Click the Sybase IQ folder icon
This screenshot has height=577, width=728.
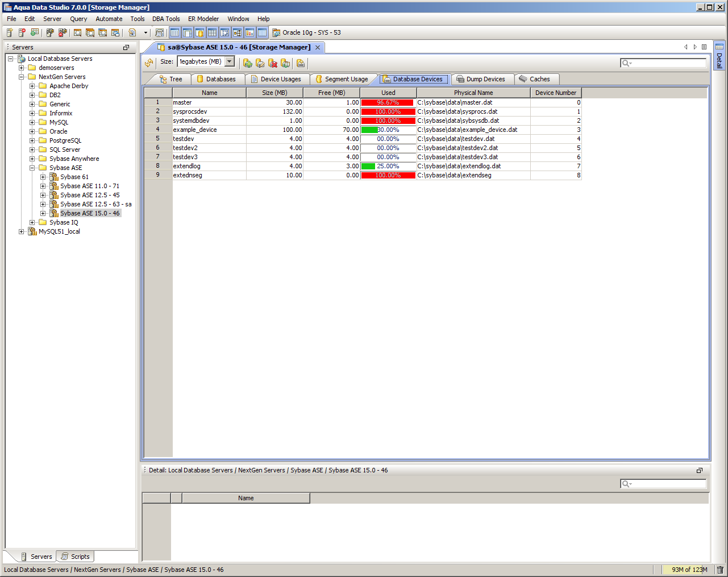click(x=43, y=222)
